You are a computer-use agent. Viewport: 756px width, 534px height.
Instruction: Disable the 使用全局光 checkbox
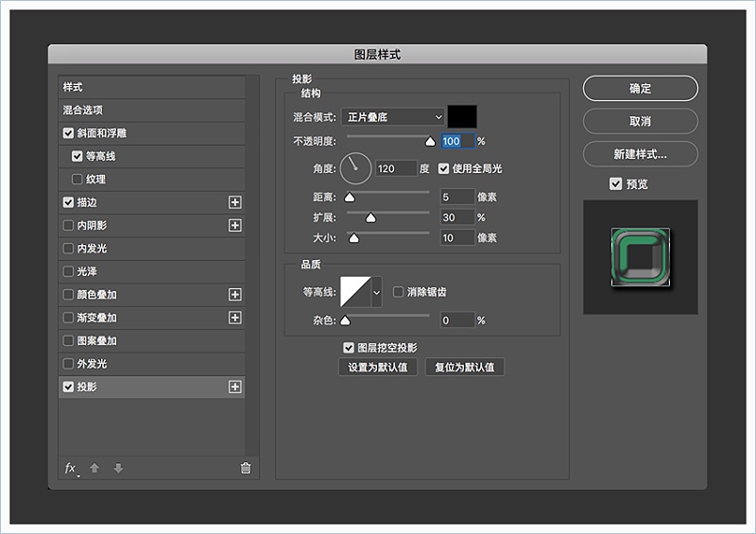[x=444, y=168]
